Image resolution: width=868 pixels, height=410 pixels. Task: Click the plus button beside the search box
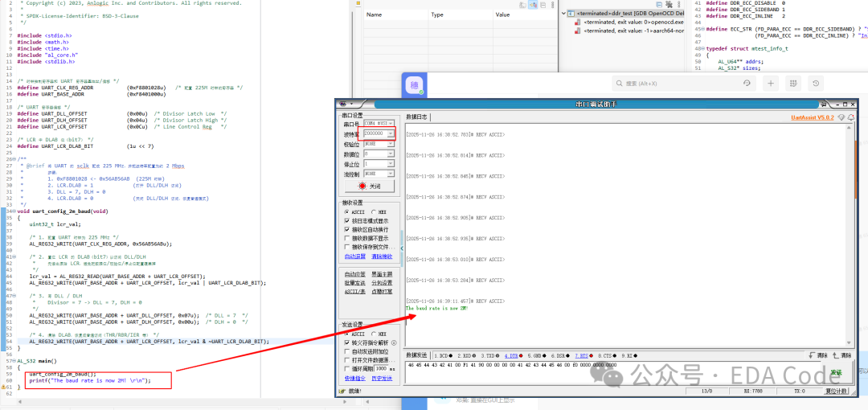click(771, 83)
